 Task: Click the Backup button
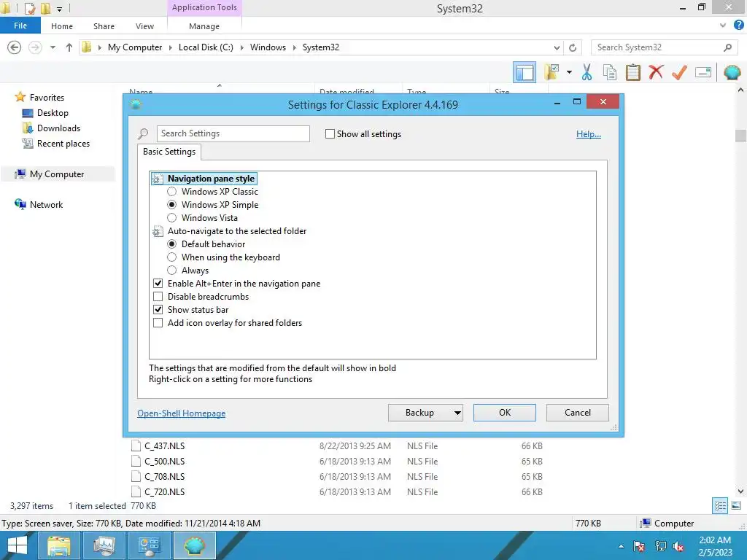click(x=419, y=413)
